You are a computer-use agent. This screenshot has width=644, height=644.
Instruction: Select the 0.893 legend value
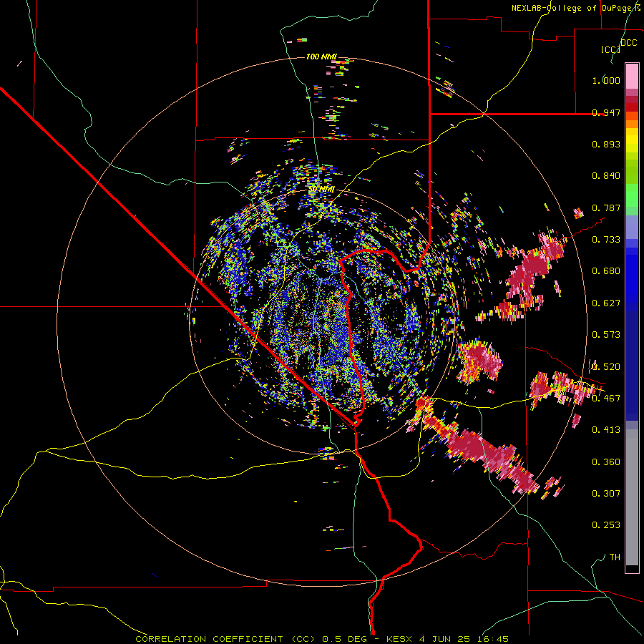coord(606,144)
